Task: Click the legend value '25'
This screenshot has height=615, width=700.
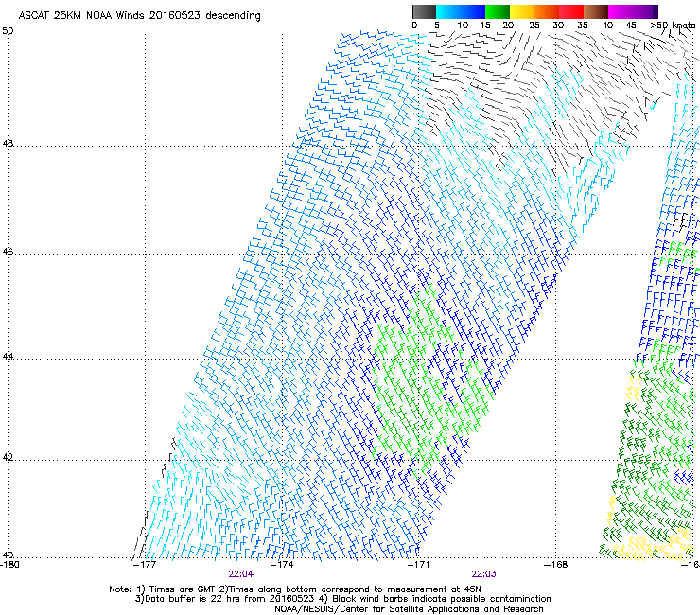Action: click(x=534, y=26)
